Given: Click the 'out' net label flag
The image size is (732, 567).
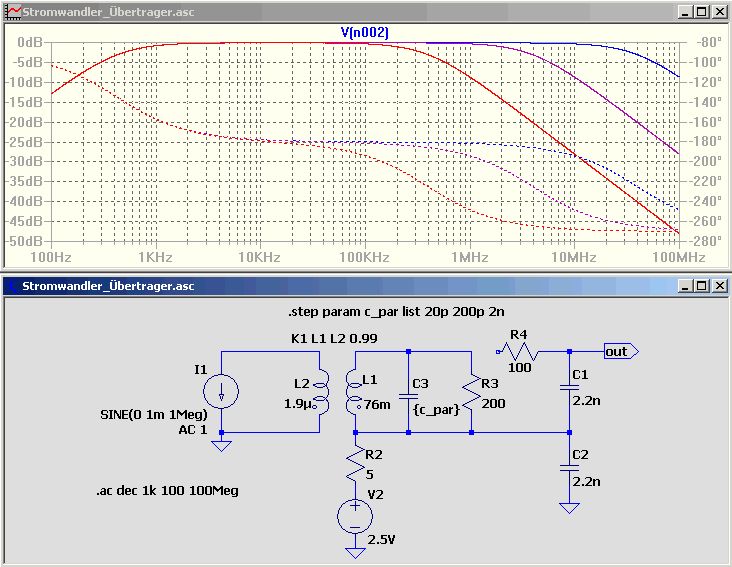Looking at the screenshot, I should coord(621,351).
